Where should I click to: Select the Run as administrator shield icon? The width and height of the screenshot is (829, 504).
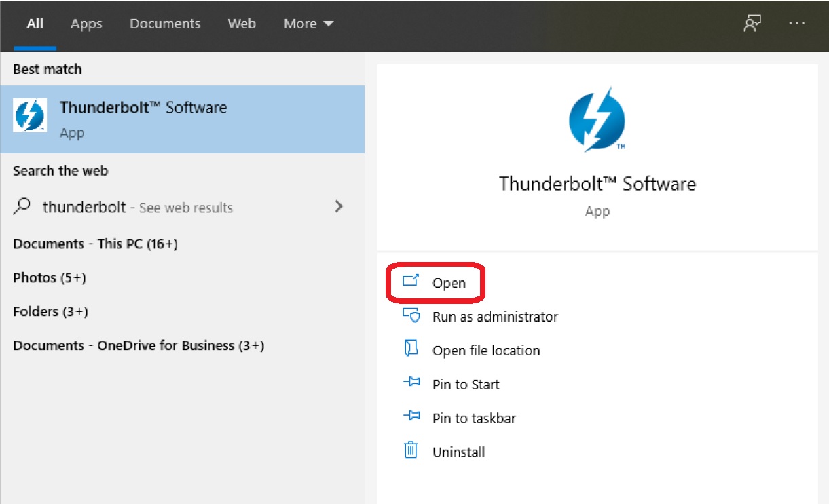412,315
